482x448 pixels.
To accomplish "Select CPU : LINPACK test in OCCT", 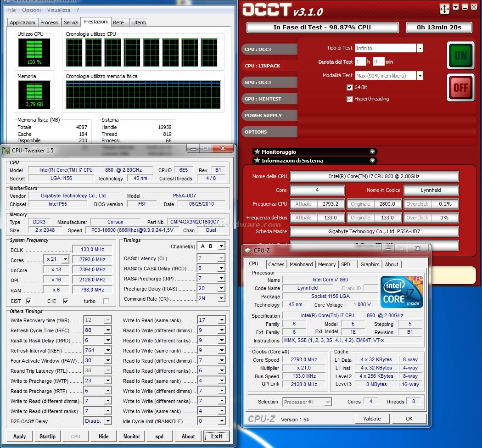I will click(x=269, y=66).
